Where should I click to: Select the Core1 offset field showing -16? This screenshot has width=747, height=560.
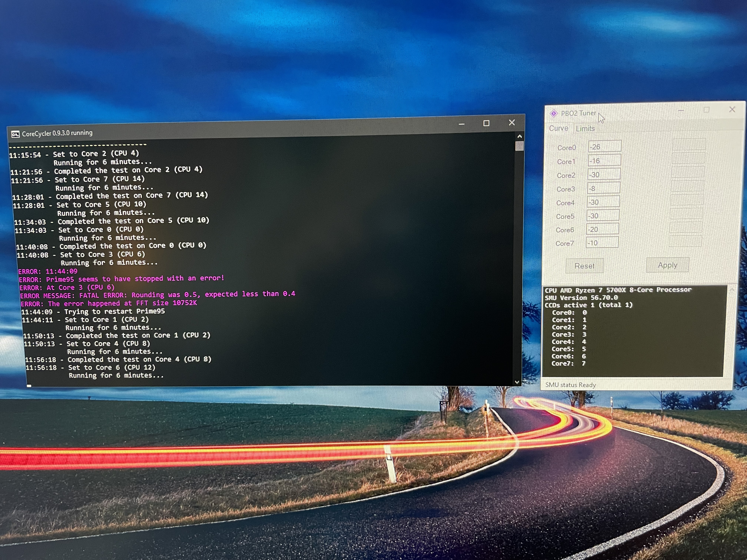604,161
